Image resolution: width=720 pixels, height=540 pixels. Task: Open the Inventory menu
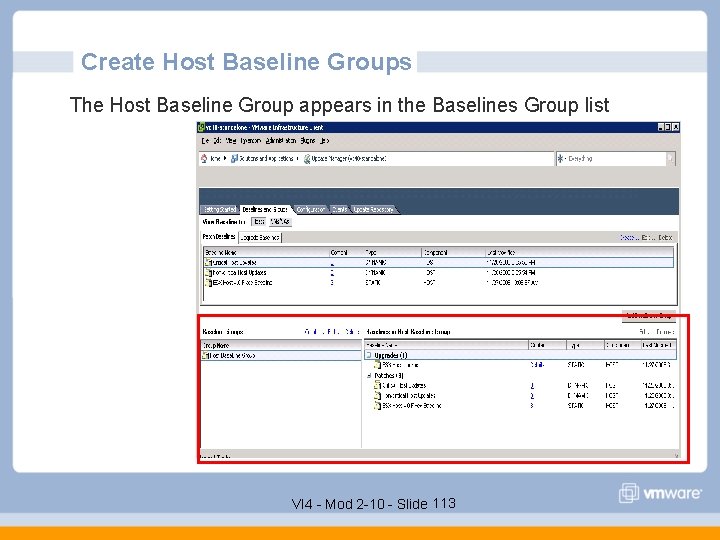tap(251, 141)
